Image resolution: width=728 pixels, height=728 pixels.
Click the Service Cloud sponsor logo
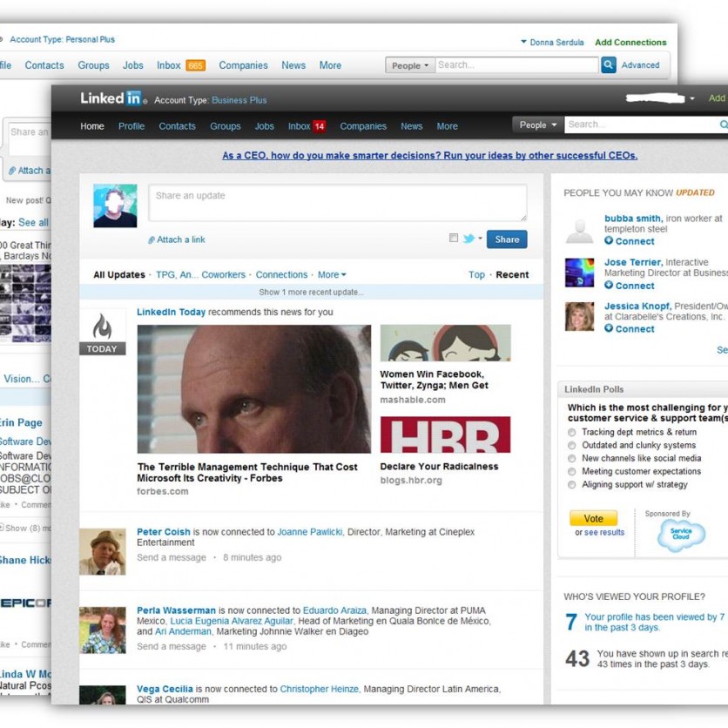click(x=681, y=534)
